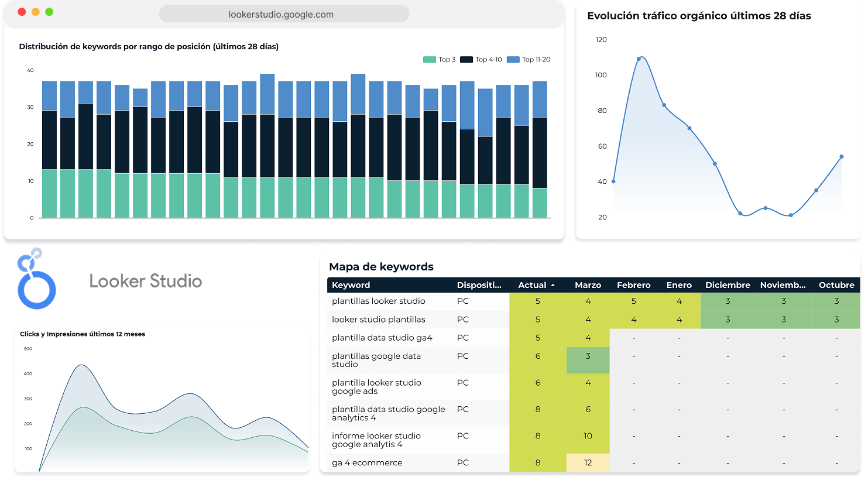Click the last data point on organic traffic chart
Screen dimensions: 868x487
pyautogui.click(x=842, y=157)
